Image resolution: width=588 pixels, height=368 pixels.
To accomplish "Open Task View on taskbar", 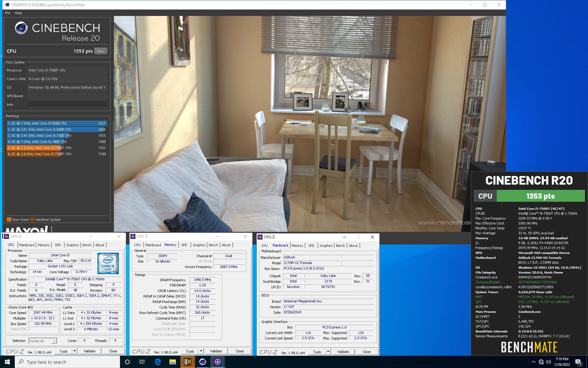I will (142, 362).
